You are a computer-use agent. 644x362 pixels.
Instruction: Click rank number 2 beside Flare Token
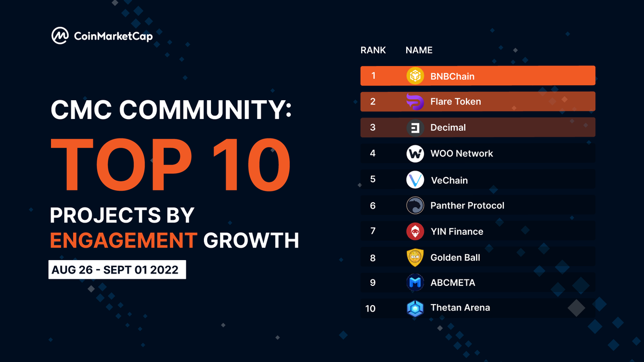pos(373,101)
